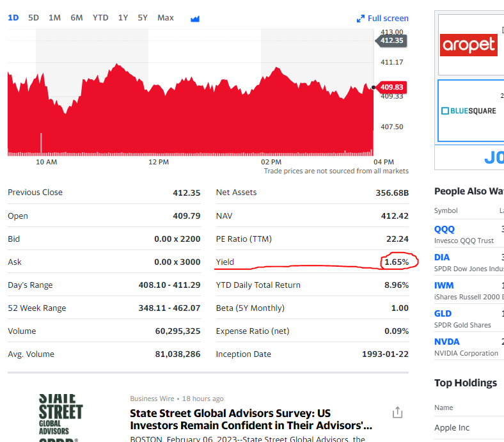
Task: Open the DIA symbol link
Action: point(442,257)
